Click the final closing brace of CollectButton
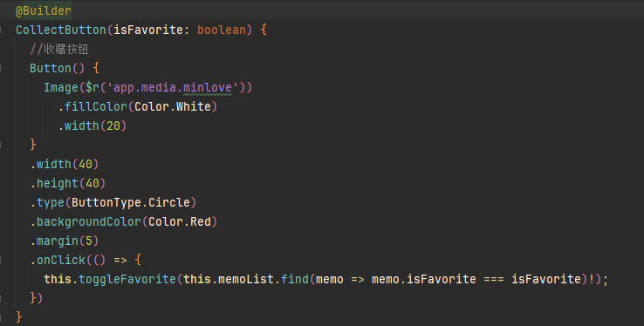 (19, 317)
